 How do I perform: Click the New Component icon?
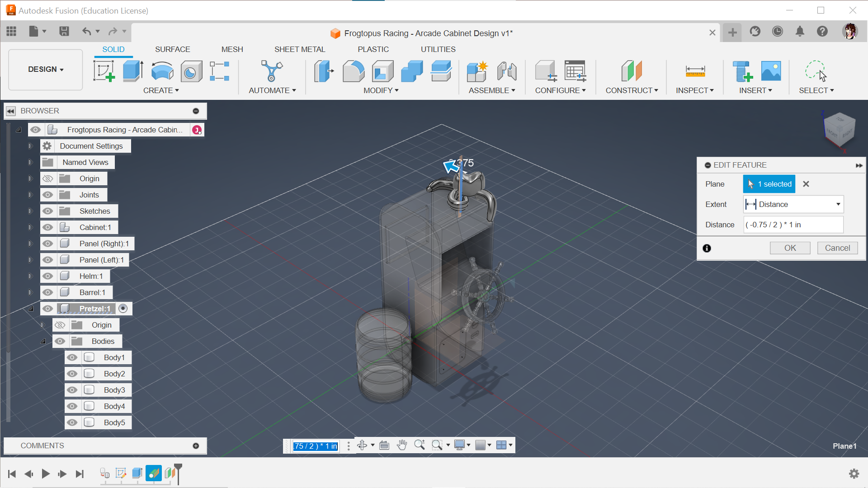point(477,71)
